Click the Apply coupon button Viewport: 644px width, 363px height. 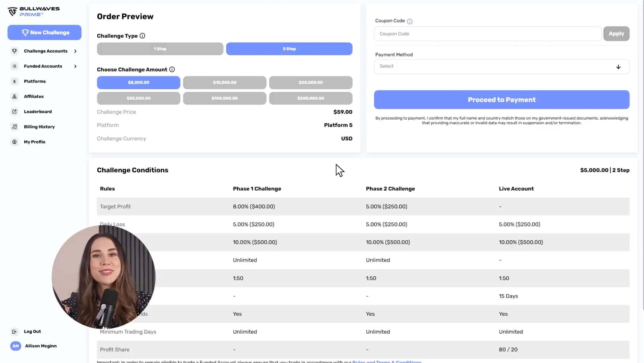point(616,34)
